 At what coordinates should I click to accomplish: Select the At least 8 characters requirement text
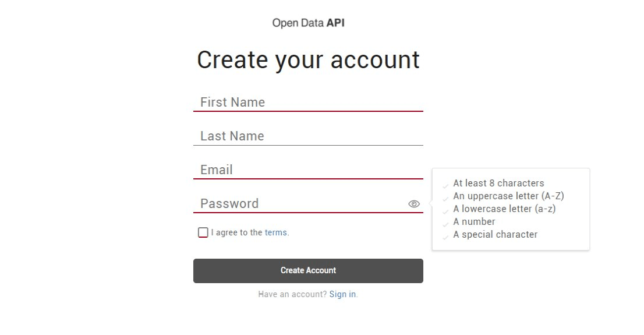click(x=498, y=183)
